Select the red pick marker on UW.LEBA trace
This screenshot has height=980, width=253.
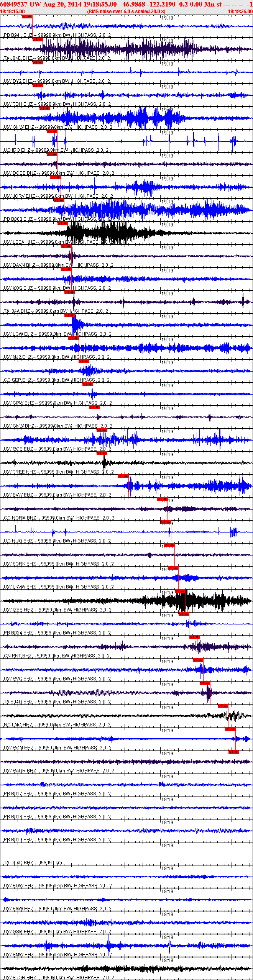coord(63,223)
